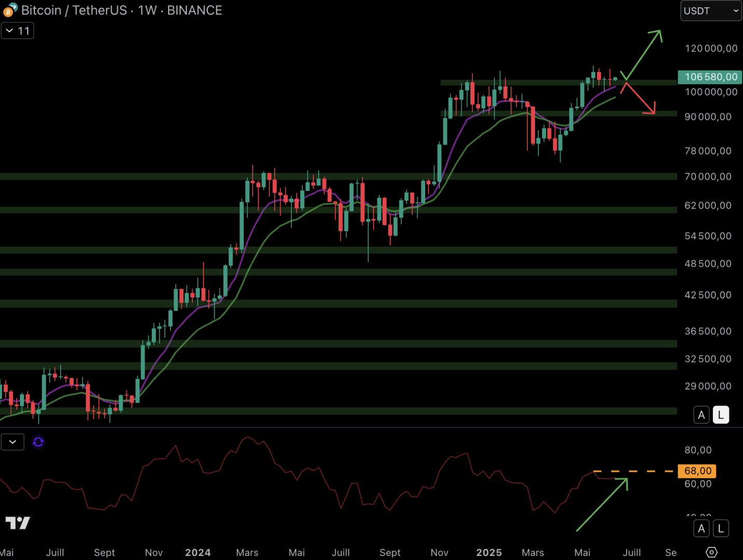Click the 42 500,00 price axis label
Viewport: 743px width, 560px height.
pyautogui.click(x=708, y=295)
